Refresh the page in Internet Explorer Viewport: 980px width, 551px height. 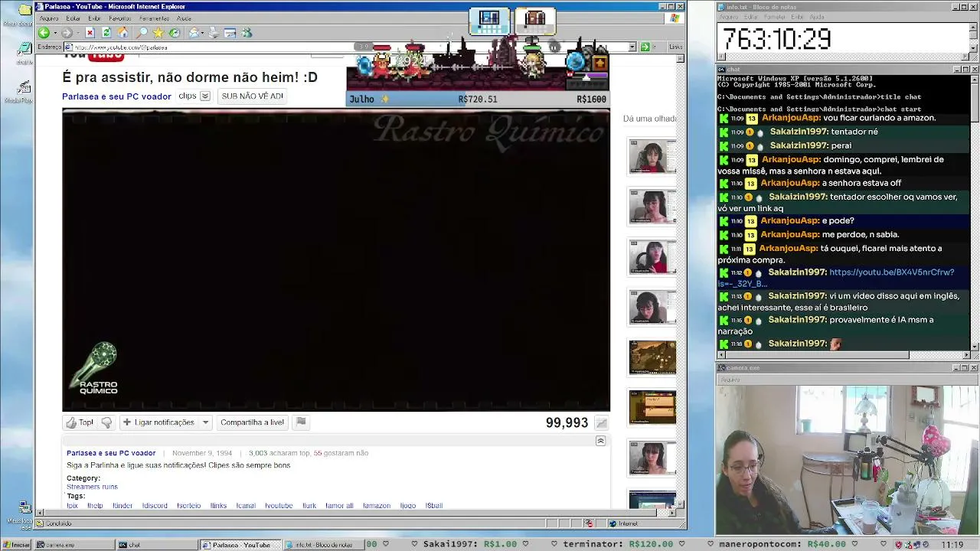106,33
